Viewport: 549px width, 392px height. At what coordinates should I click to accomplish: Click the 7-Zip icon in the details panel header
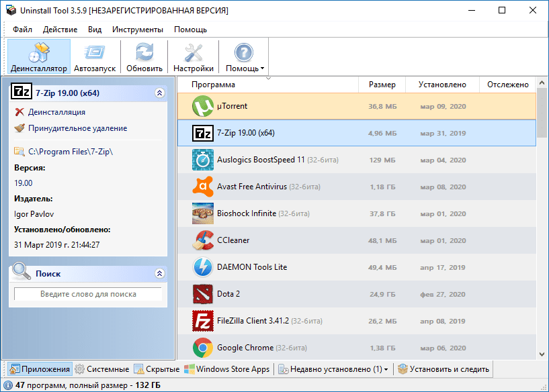[22, 92]
